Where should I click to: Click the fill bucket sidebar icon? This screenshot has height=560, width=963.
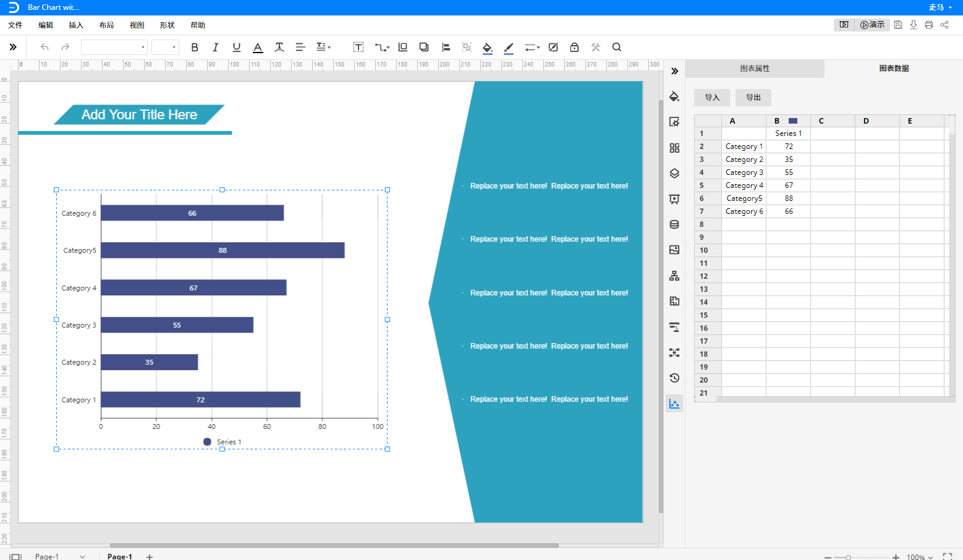coord(674,96)
